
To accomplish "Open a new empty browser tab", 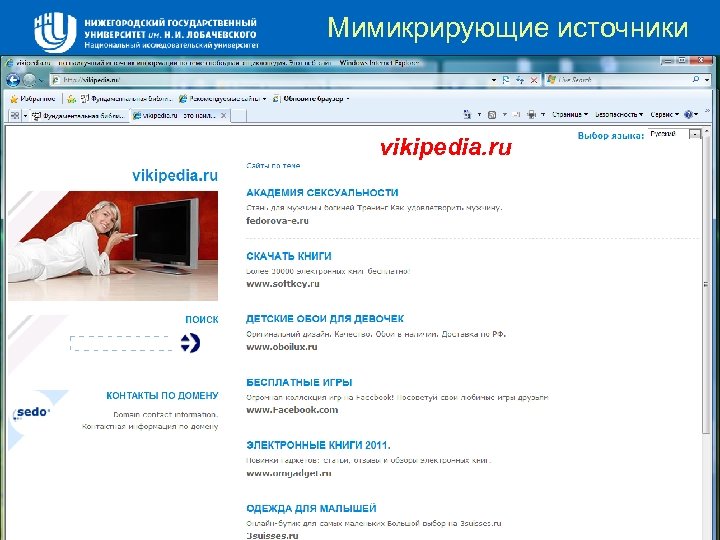I will click(x=238, y=116).
